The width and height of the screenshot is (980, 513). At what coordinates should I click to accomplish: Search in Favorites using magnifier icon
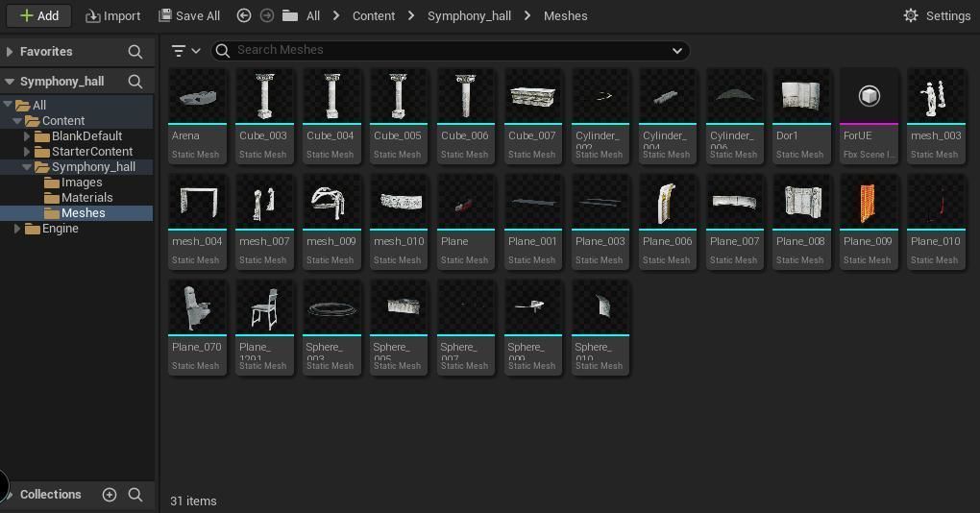[135, 51]
